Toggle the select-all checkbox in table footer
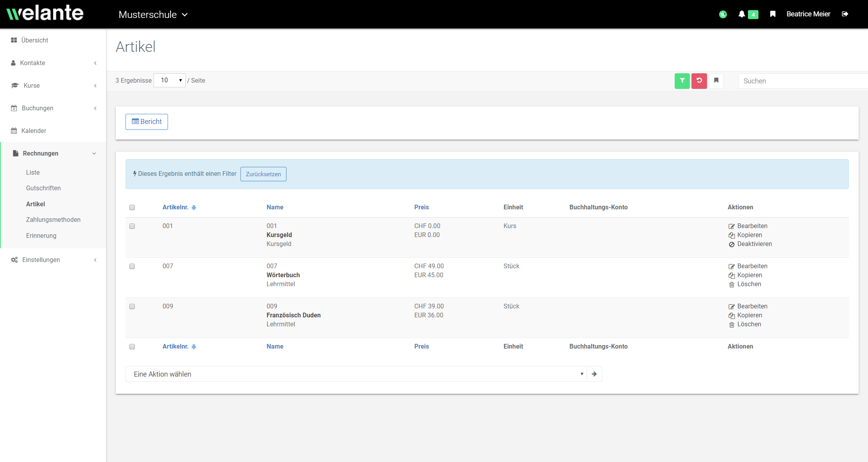 click(132, 347)
